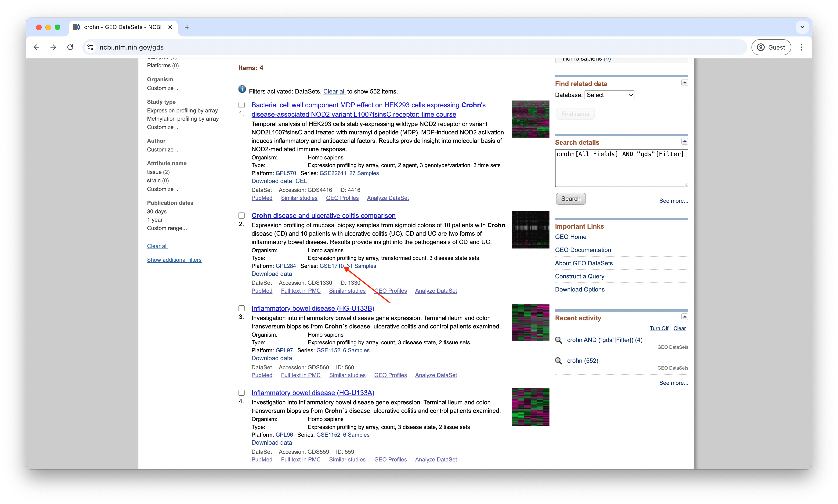Open Inflammatory bowel disease (HG-U133A) title link

pyautogui.click(x=313, y=393)
